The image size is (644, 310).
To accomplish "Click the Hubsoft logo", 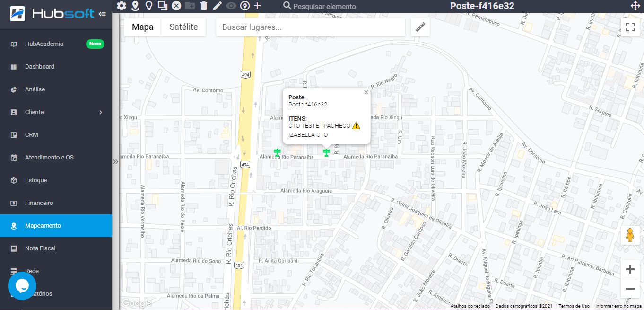I will coord(52,14).
